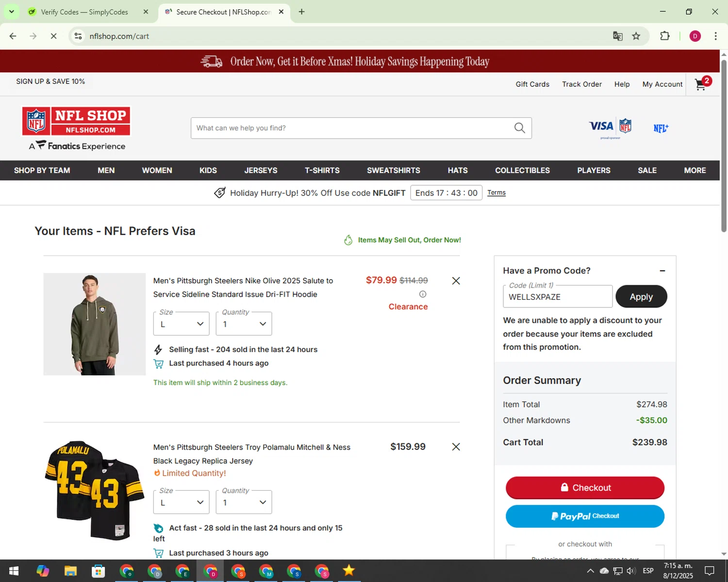The width and height of the screenshot is (728, 582).
Task: Open the Chrome profile avatar D
Action: 695,36
